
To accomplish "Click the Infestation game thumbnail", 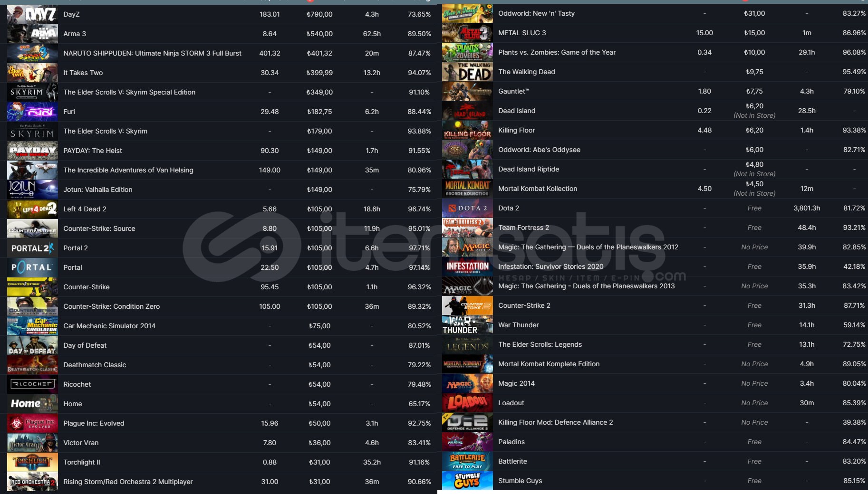I will point(467,266).
